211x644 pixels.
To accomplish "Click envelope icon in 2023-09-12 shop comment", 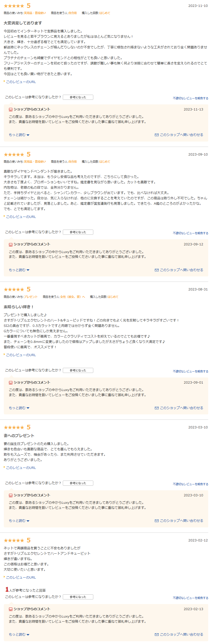I will pos(157,270).
